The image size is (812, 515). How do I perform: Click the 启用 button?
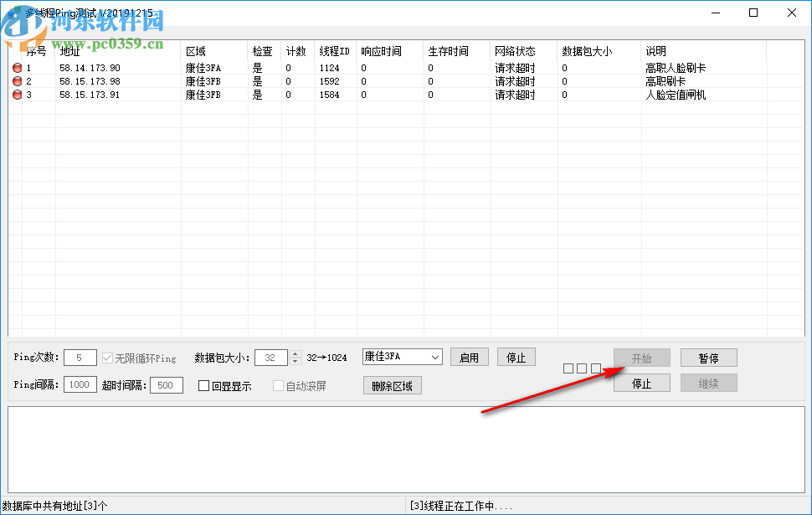coord(469,358)
